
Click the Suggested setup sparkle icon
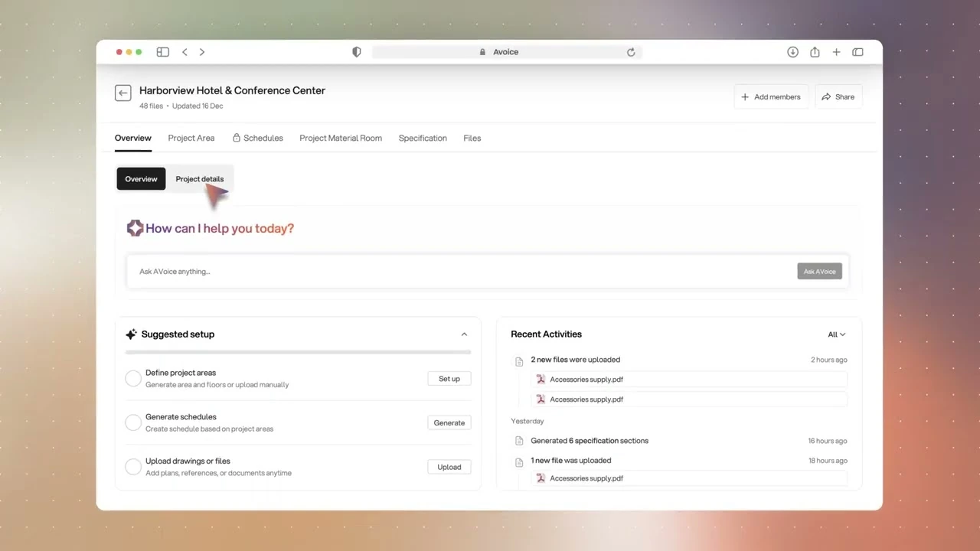click(131, 334)
